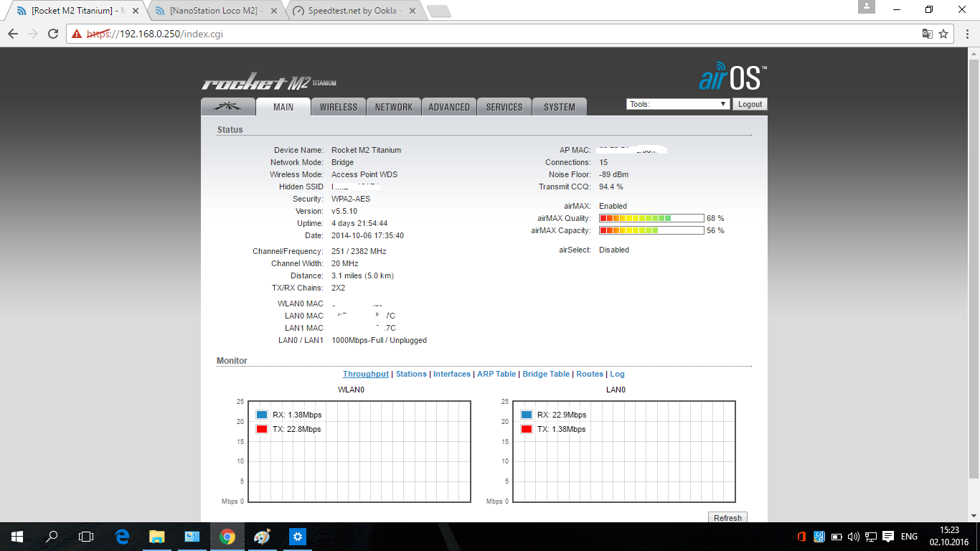Click the red security warning triangle in the address bar
The image size is (980, 551).
77,34
